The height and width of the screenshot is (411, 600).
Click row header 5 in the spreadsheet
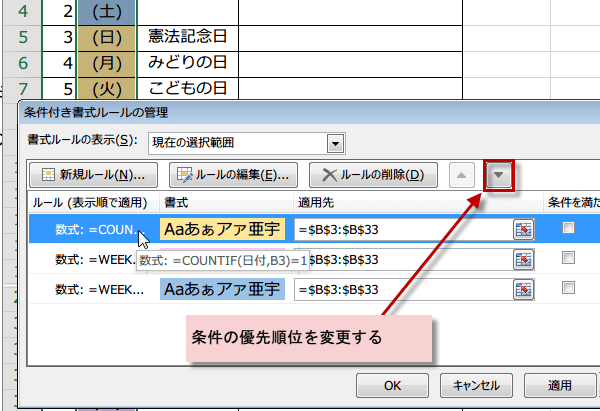[23, 38]
